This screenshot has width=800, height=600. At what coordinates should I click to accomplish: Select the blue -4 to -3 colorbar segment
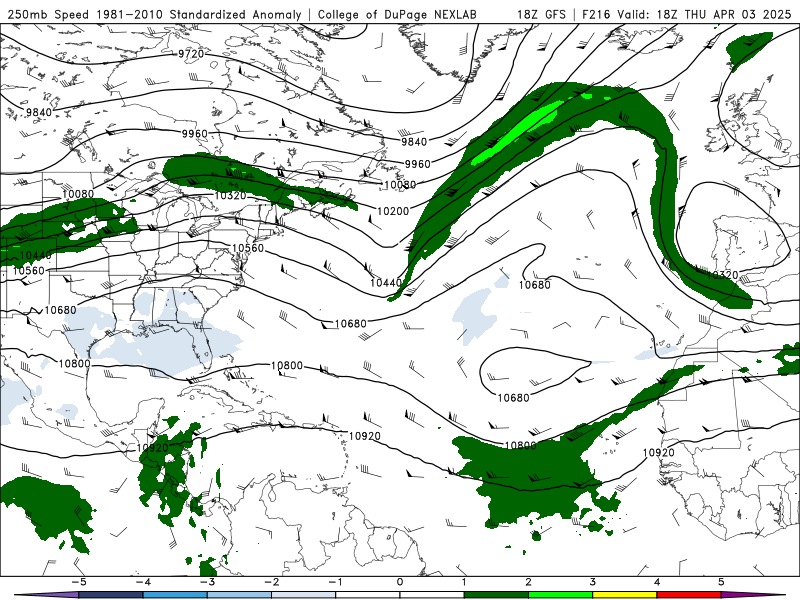(x=175, y=595)
